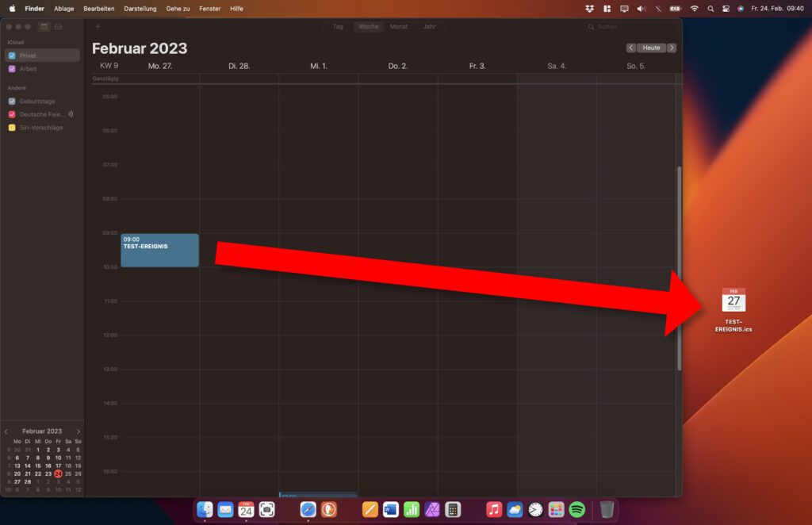Open the Darstellung menu
This screenshot has width=812, height=525.
tap(140, 8)
